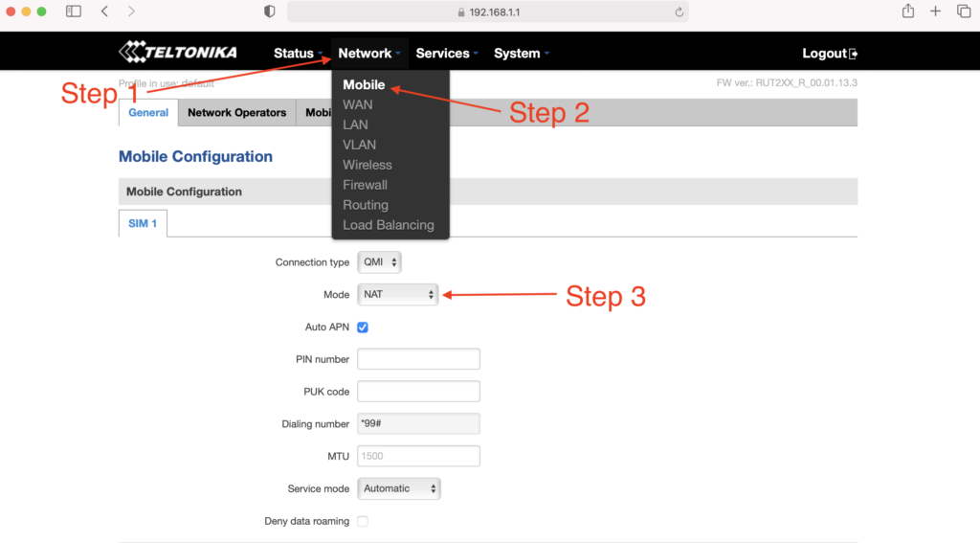Open the Connection type QMI dropdown

[x=379, y=262]
